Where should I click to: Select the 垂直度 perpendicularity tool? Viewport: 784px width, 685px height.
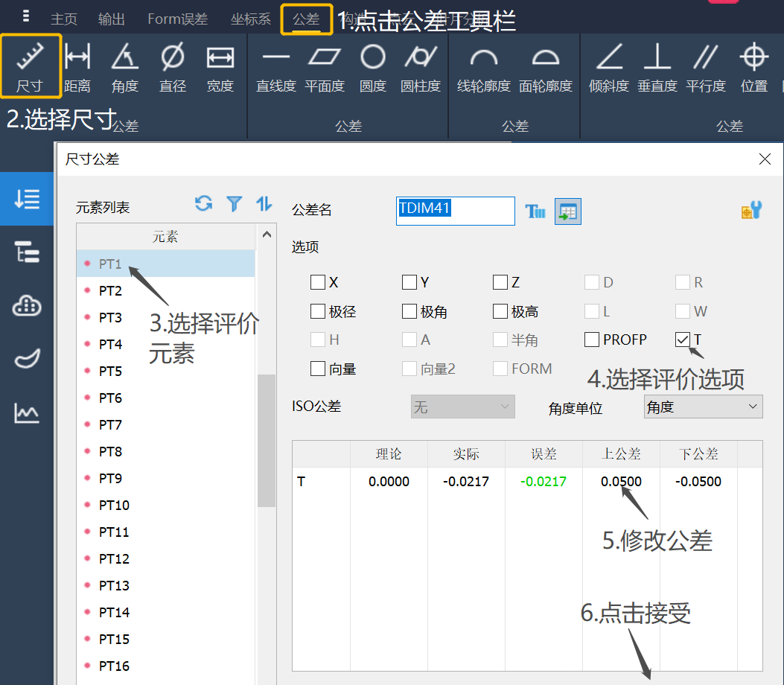[657, 67]
